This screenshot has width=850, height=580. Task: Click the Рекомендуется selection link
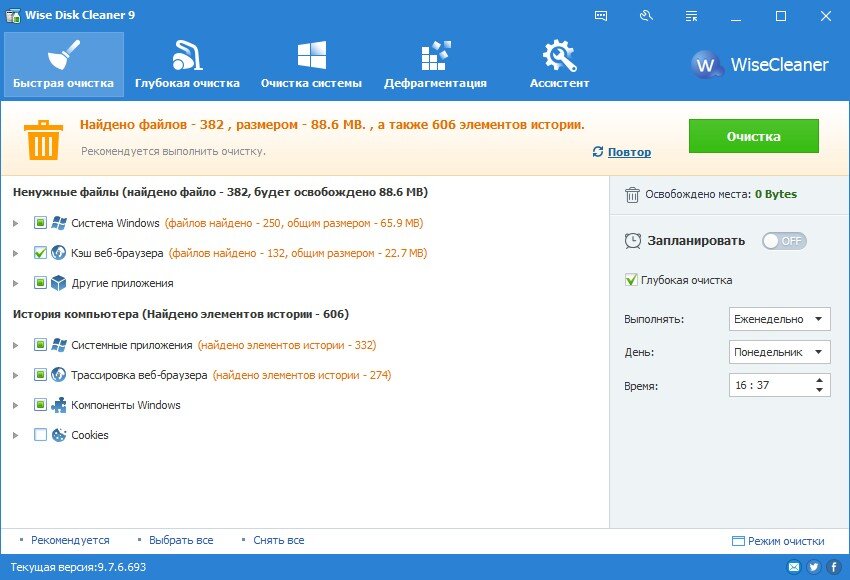point(70,540)
